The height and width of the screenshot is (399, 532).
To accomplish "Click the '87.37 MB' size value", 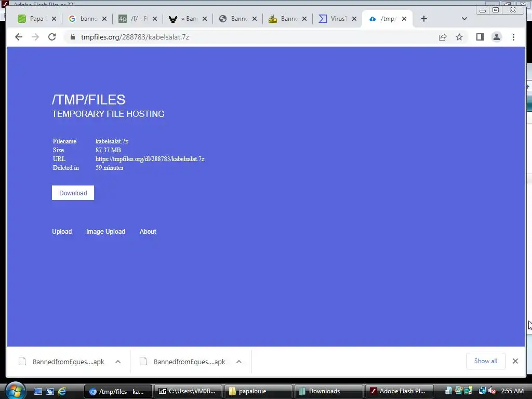I will (108, 150).
